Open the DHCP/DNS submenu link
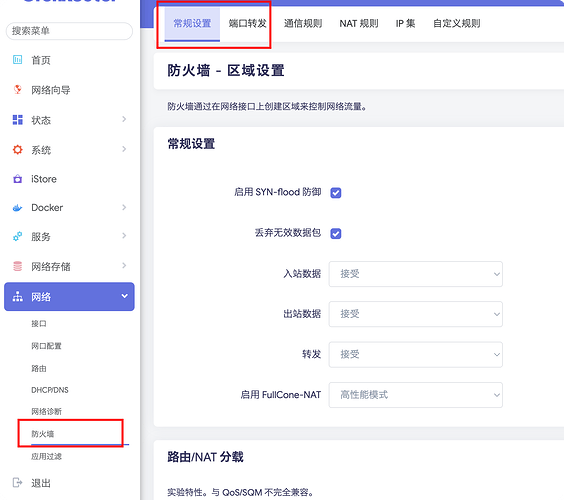The image size is (564, 500). (50, 390)
